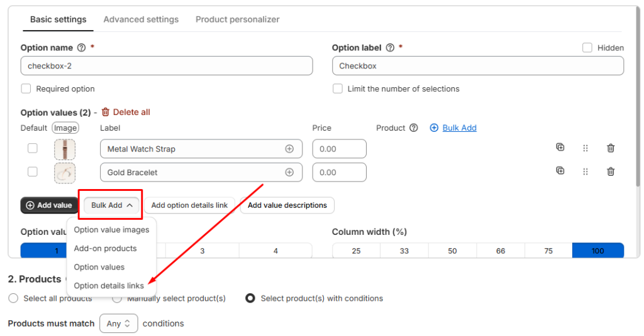Duplicate the Gold Bracelet value row
Viewport: 644px width, 336px height.
(x=560, y=171)
